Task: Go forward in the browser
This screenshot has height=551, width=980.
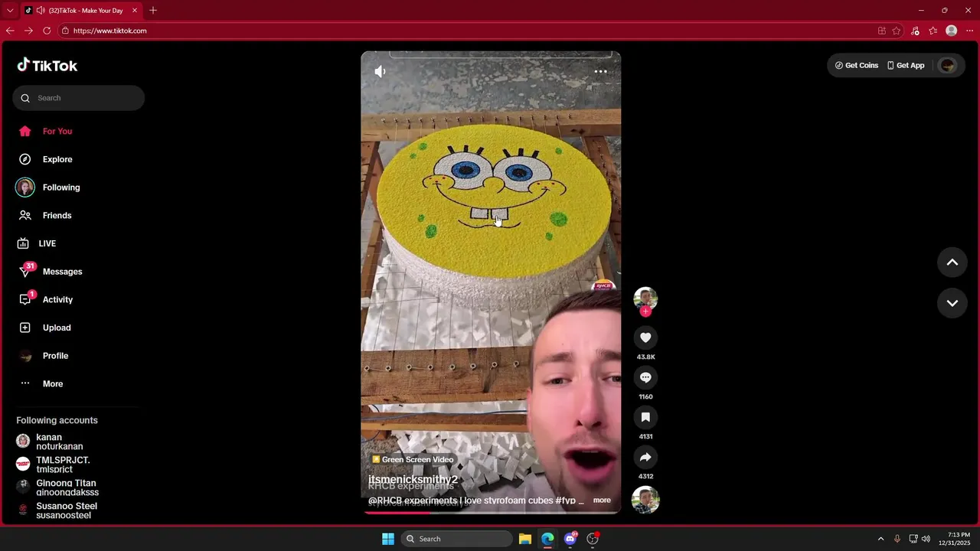Action: pyautogui.click(x=28, y=31)
